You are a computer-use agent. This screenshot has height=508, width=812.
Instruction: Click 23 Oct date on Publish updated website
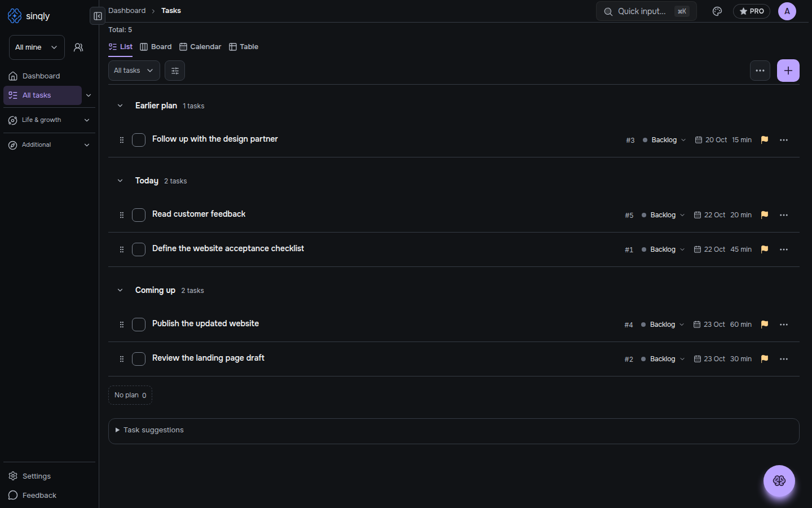click(x=709, y=325)
